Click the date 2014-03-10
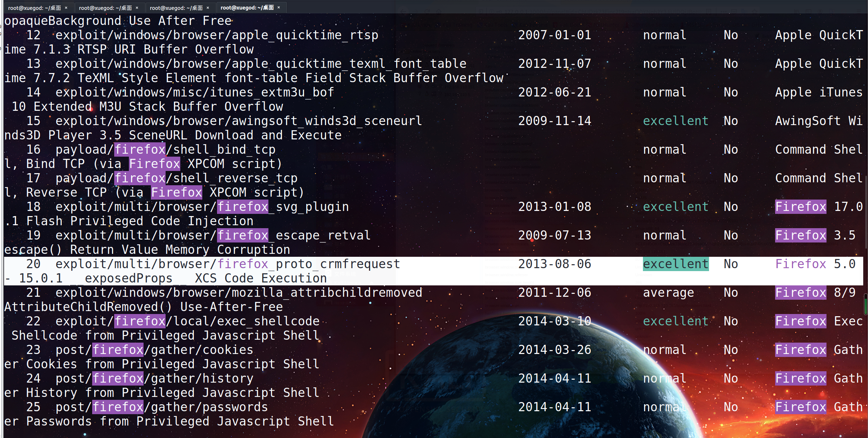Screen dimensions: 868x438 554,321
